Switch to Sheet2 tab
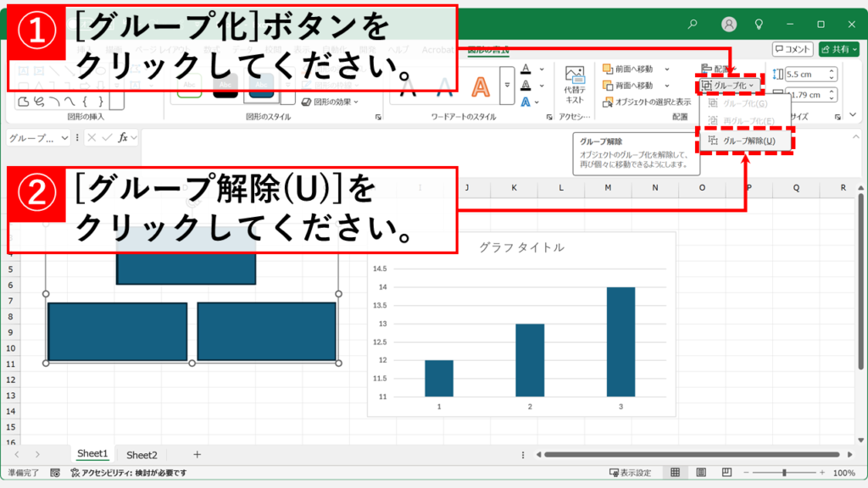The width and height of the screenshot is (868, 488). click(142, 455)
